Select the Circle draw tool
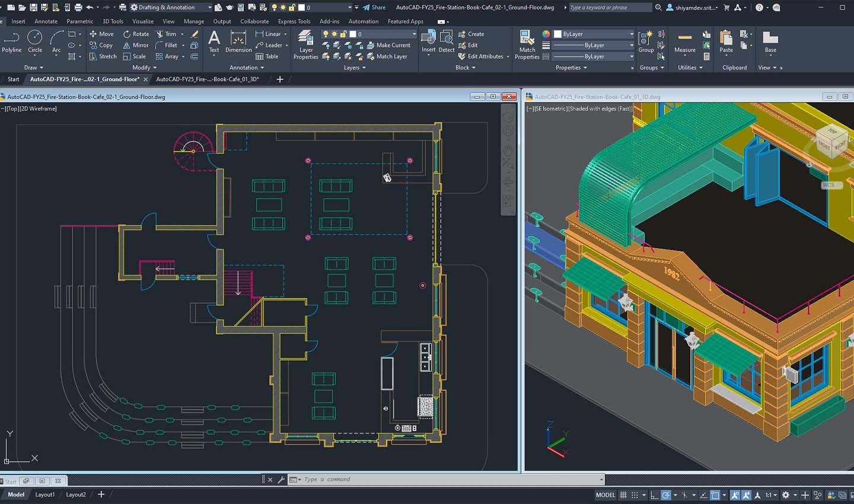Viewport: 854px width, 504px height. pyautogui.click(x=35, y=42)
